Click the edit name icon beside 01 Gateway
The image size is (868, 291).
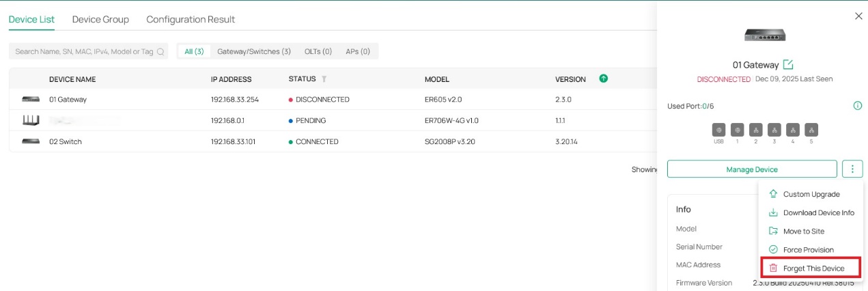point(788,65)
